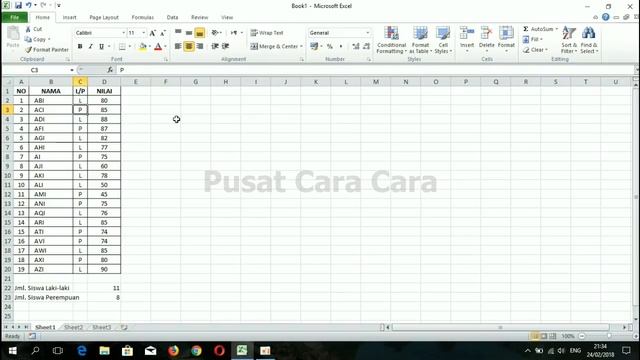The height and width of the screenshot is (360, 640).
Task: Click the vertical scrollbar
Action: [x=636, y=196]
